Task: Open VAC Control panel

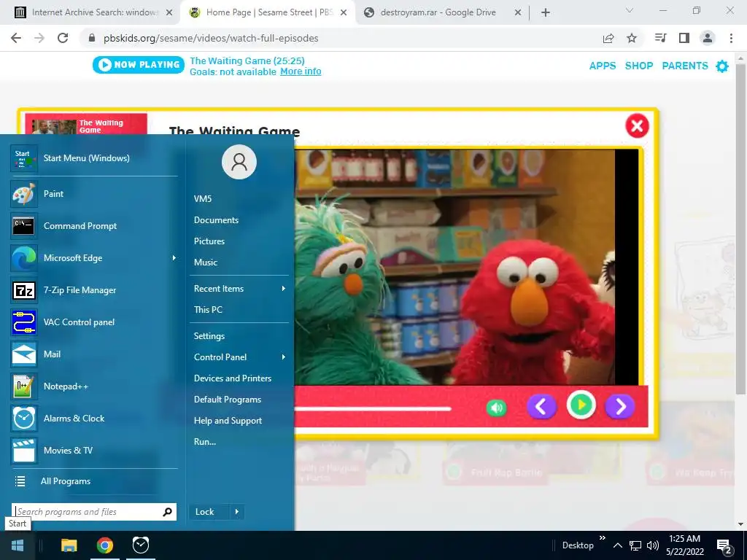Action: click(94, 322)
